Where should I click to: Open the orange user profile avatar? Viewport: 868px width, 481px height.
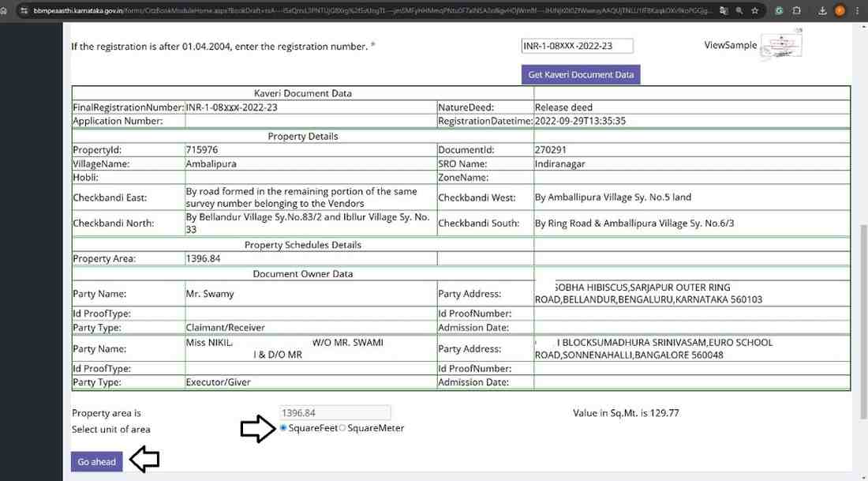pyautogui.click(x=839, y=11)
